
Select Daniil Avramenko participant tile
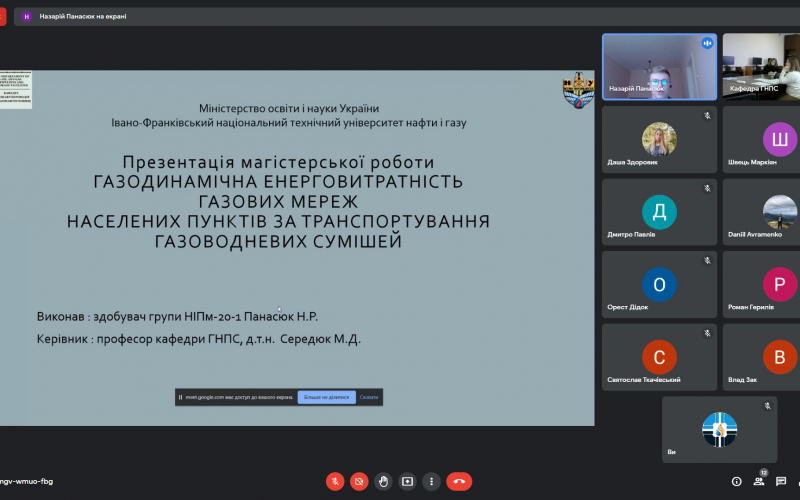pos(761,212)
